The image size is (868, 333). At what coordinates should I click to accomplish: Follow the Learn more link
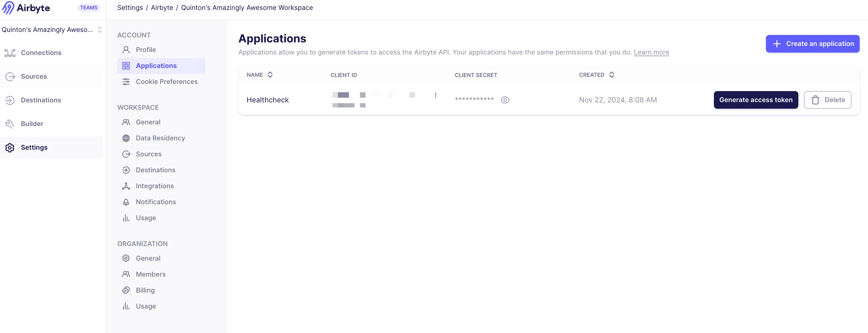pos(651,52)
